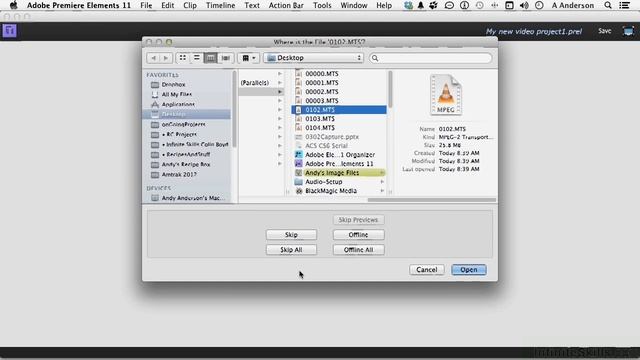Cancel the file locate dialog
The image size is (640, 360).
click(x=427, y=270)
